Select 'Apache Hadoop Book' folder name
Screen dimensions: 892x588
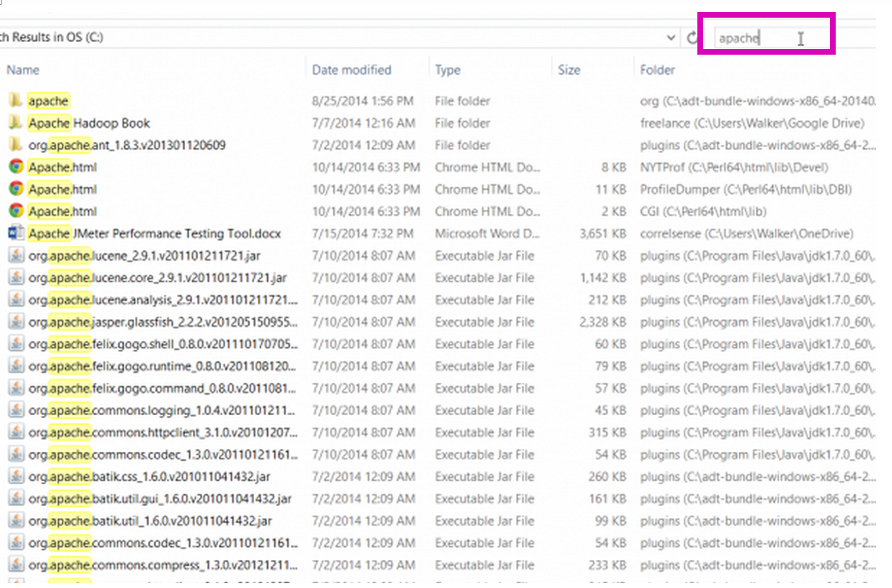pos(89,123)
